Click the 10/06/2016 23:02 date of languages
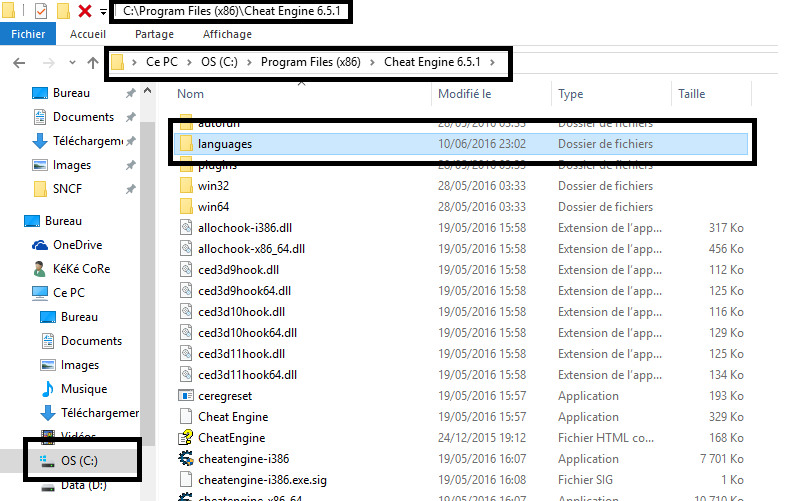 482,144
